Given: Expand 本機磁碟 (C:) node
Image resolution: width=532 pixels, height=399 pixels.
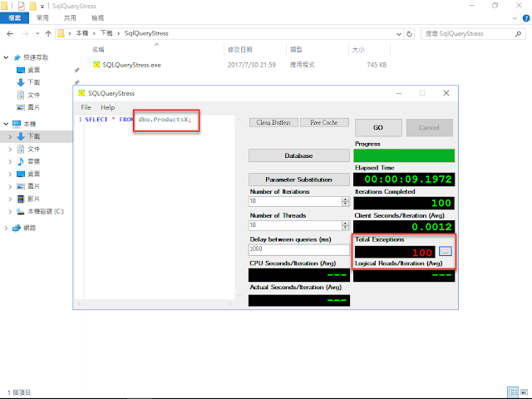Looking at the screenshot, I should (x=10, y=211).
